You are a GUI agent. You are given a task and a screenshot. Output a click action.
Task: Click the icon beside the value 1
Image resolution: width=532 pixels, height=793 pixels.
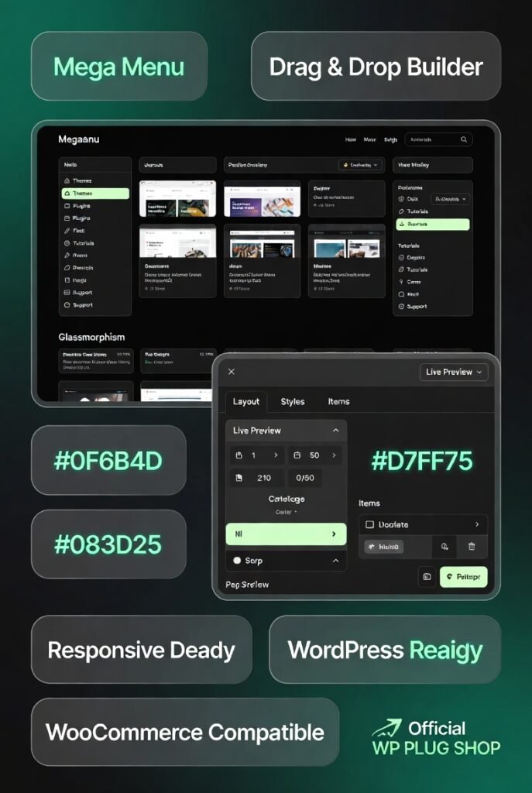tap(239, 455)
